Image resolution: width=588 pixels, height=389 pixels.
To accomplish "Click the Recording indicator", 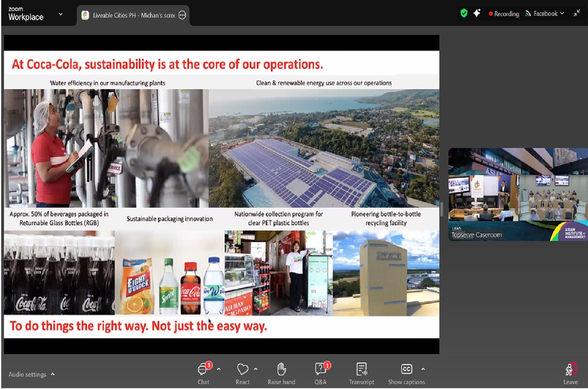I will pos(504,14).
